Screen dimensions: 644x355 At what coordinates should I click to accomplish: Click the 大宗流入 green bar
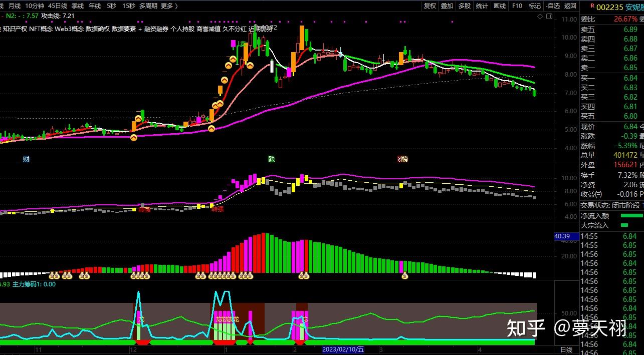click(624, 225)
